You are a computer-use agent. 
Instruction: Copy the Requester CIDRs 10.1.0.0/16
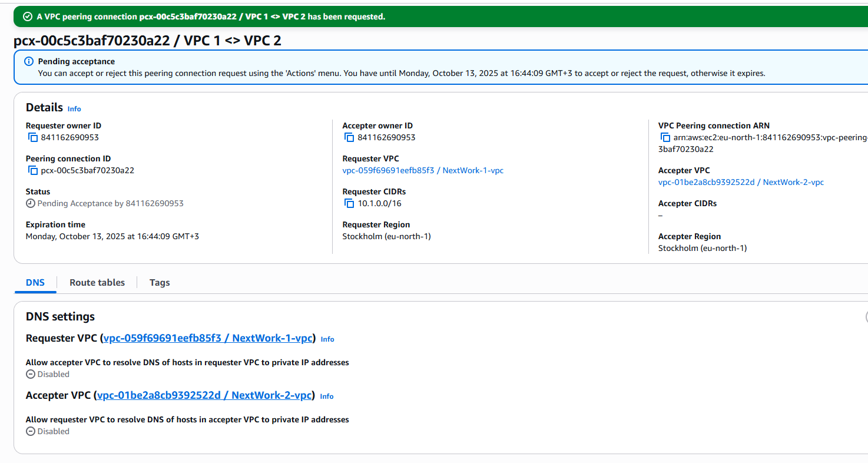[x=349, y=203]
